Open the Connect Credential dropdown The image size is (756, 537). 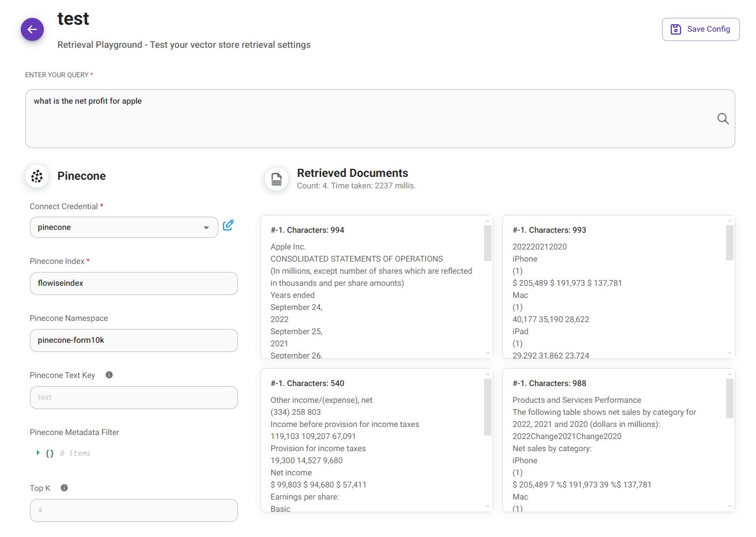point(124,228)
